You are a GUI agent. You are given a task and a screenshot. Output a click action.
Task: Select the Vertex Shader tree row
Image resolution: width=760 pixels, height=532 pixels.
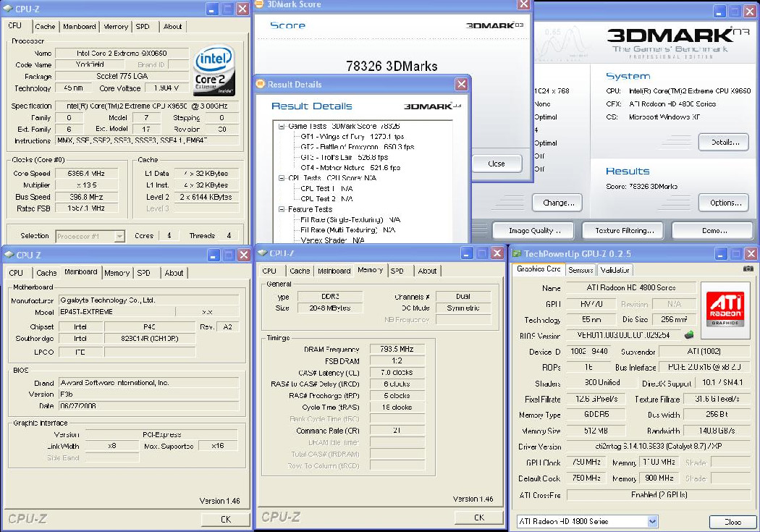coord(332,240)
